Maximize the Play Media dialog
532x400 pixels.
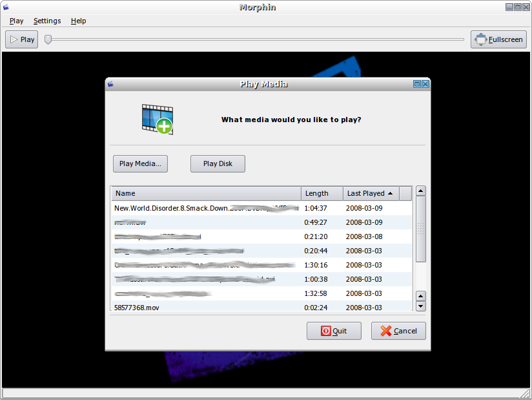[x=417, y=84]
